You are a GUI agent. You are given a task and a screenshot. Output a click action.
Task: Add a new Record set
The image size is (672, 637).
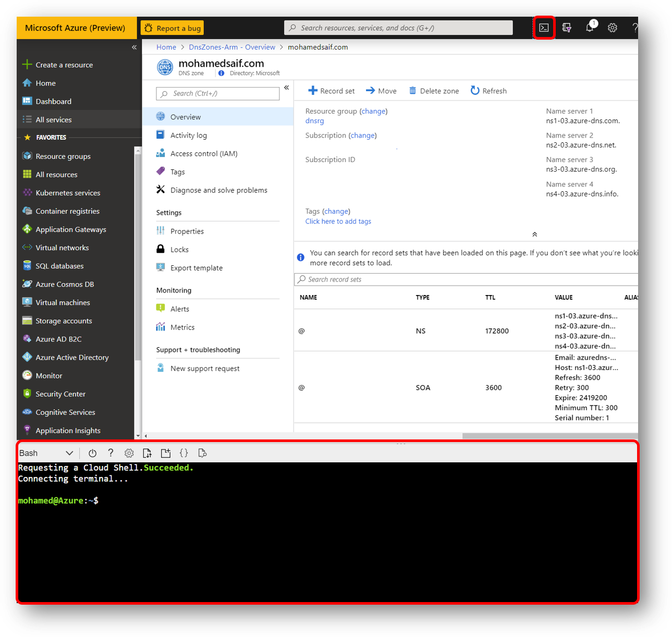tap(332, 91)
